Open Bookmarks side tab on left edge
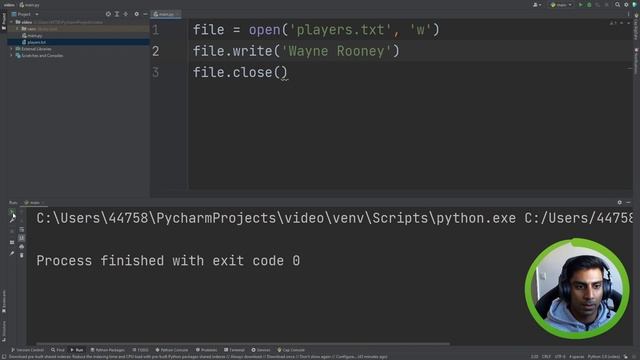640x360 pixels. tap(4, 301)
